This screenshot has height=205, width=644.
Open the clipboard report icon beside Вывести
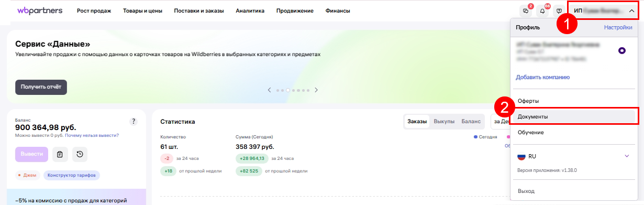click(60, 154)
